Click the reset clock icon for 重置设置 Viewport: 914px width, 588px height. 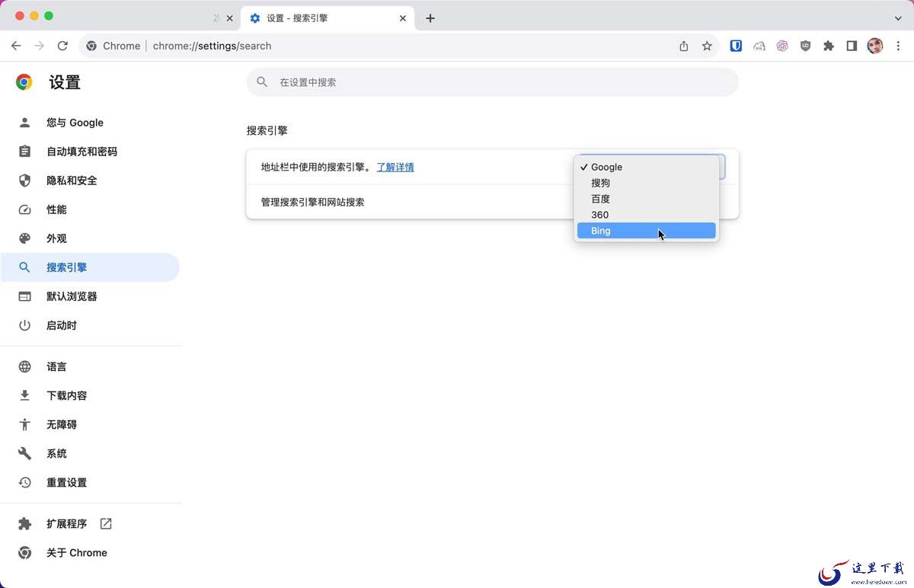click(25, 482)
